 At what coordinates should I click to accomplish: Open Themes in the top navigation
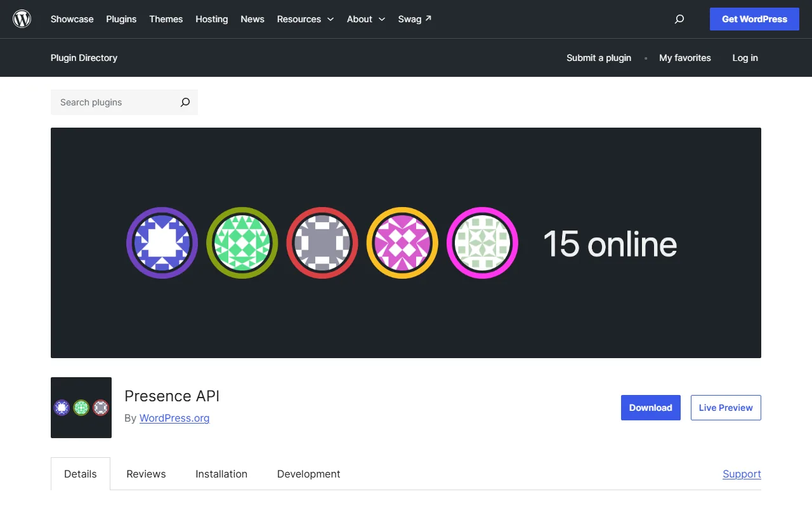166,19
